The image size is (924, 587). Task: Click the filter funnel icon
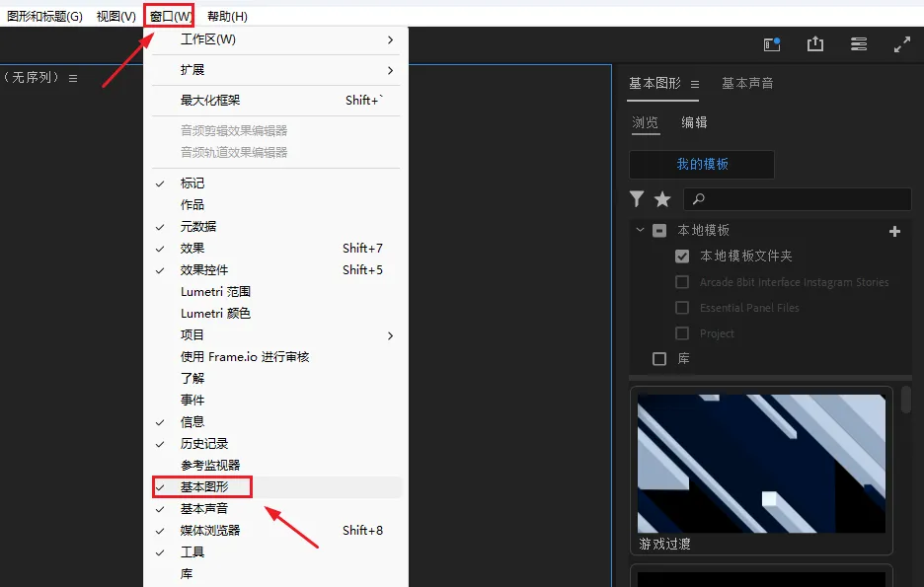(638, 199)
